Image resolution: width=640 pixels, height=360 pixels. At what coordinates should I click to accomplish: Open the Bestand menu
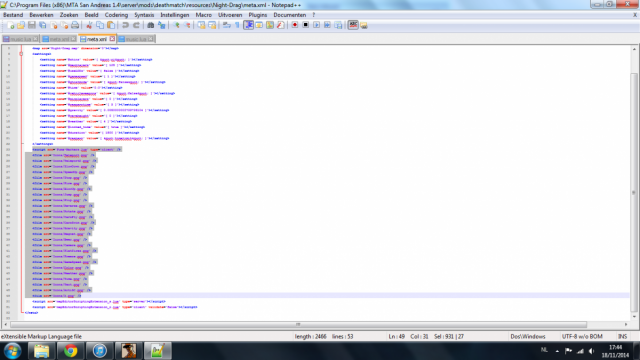click(x=13, y=15)
